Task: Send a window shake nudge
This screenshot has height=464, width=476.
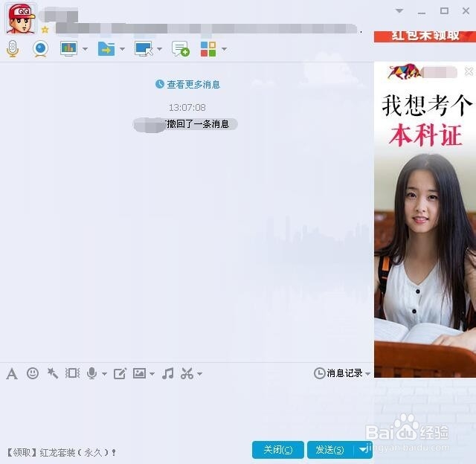Action: (73, 373)
